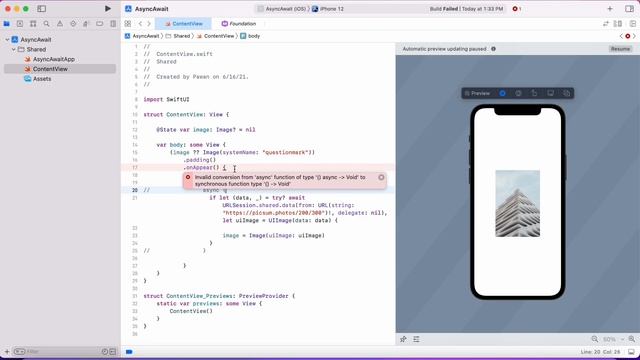Click the building image in preview
Viewport: 640px width, 360px height.
point(518,203)
